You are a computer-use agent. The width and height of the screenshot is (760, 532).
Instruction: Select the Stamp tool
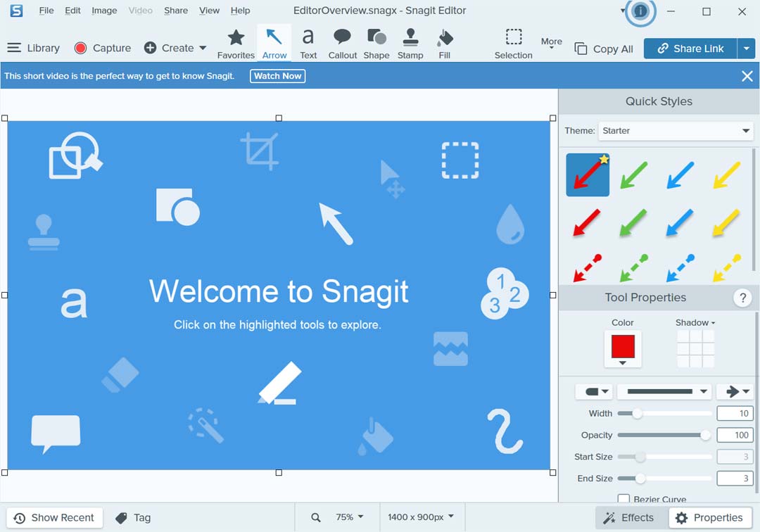(x=410, y=44)
